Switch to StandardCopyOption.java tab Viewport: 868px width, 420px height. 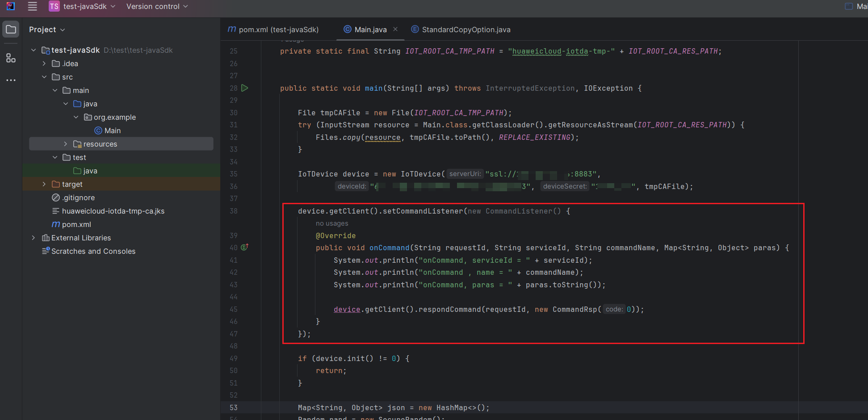461,29
